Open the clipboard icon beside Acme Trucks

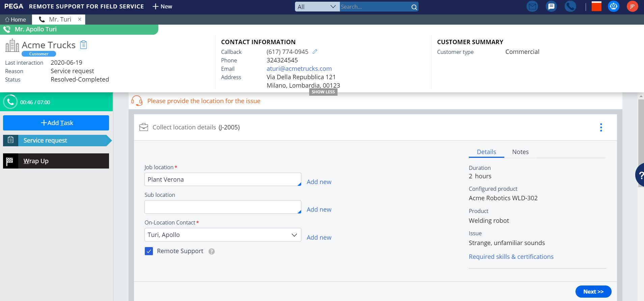click(x=83, y=45)
